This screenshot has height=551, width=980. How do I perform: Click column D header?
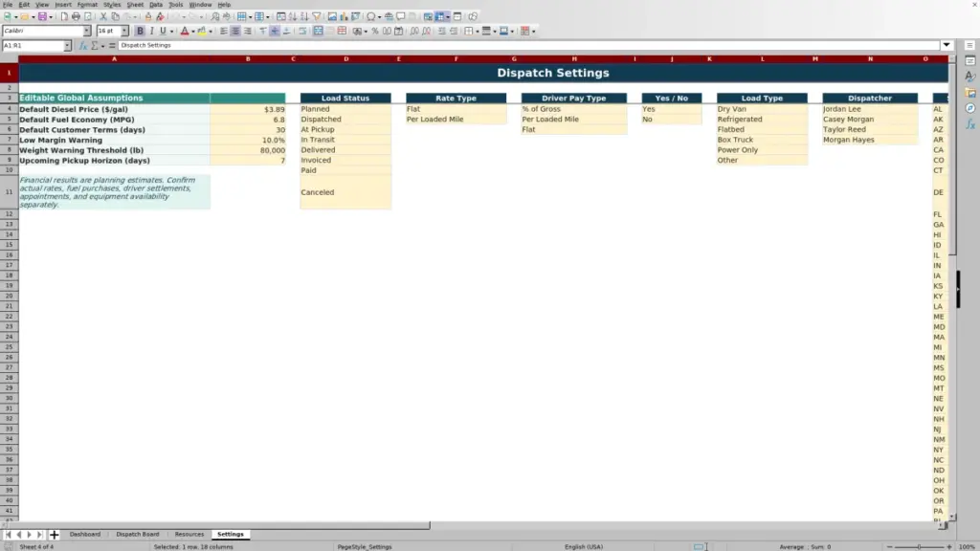(345, 58)
